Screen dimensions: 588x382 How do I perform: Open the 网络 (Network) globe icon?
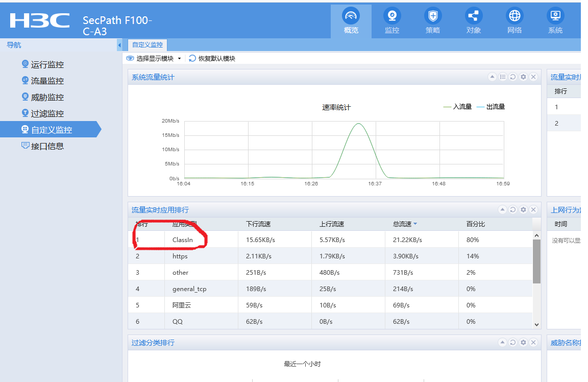tap(514, 21)
